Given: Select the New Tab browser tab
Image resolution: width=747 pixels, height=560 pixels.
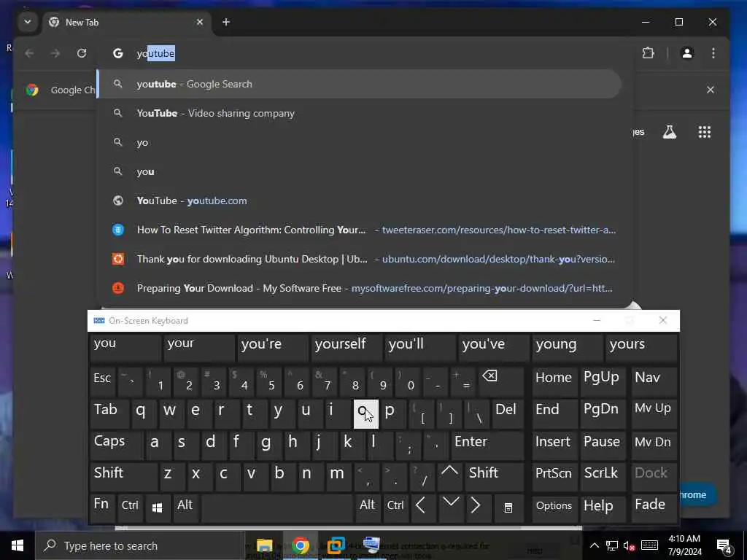Looking at the screenshot, I should point(127,23).
